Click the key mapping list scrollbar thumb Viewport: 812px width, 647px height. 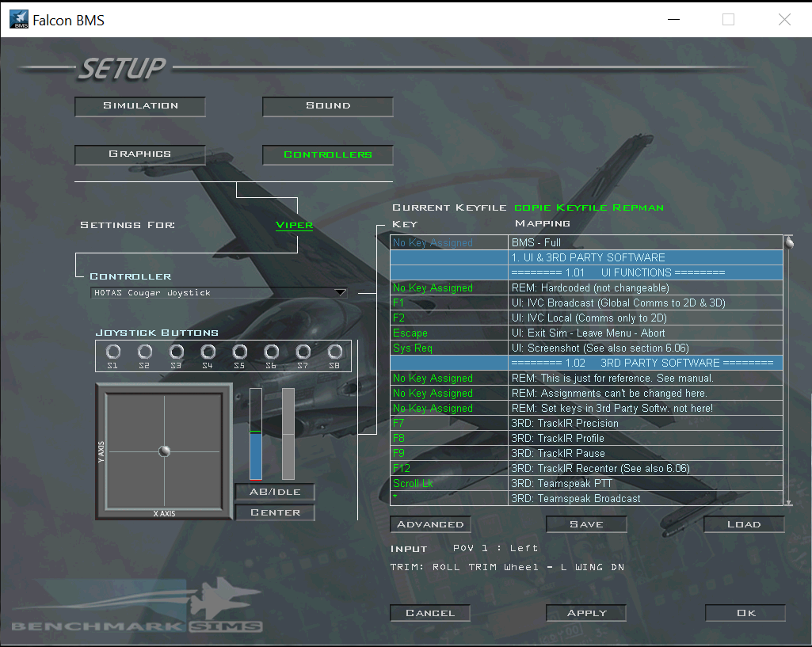pyautogui.click(x=789, y=242)
